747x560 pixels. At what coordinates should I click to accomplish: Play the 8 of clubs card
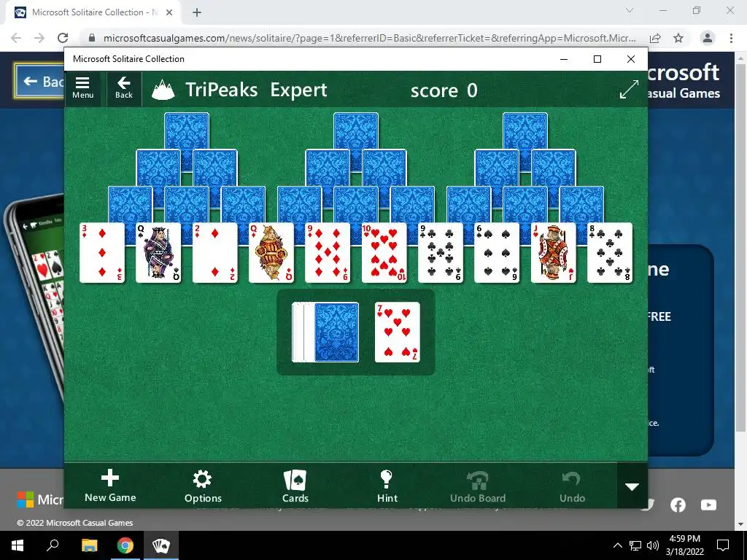click(610, 253)
